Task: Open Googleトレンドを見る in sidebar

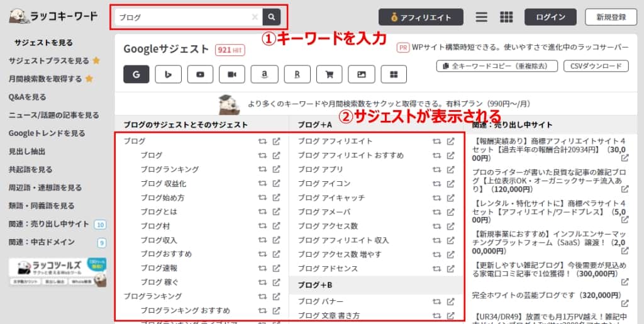Action: coord(47,133)
